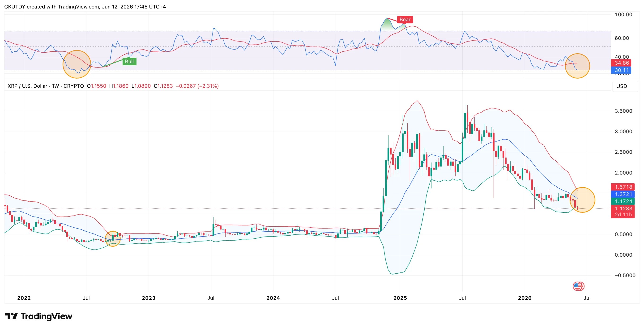The width and height of the screenshot is (644, 329).
Task: Click the Jul label between 2022 and 2023
Action: [86, 298]
